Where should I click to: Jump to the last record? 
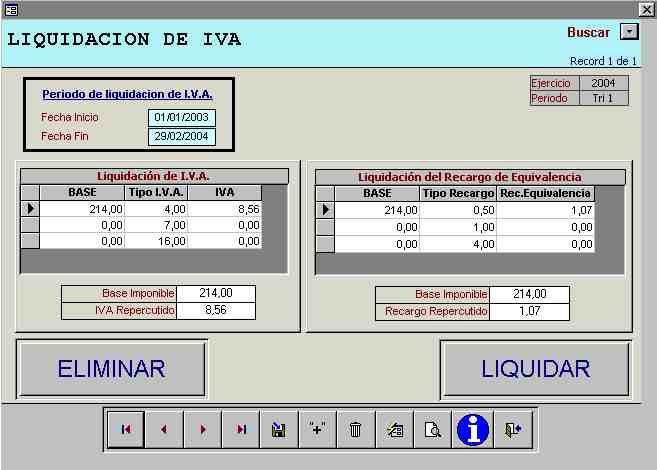coord(241,429)
